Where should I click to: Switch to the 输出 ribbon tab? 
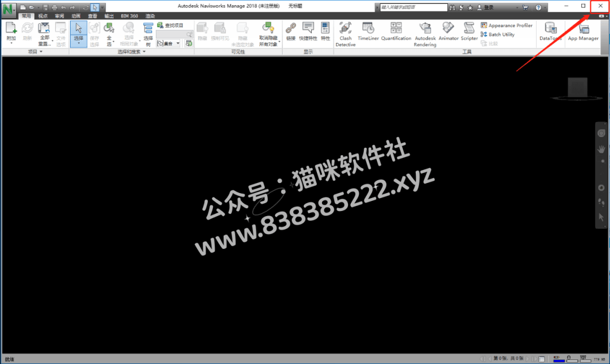click(109, 16)
